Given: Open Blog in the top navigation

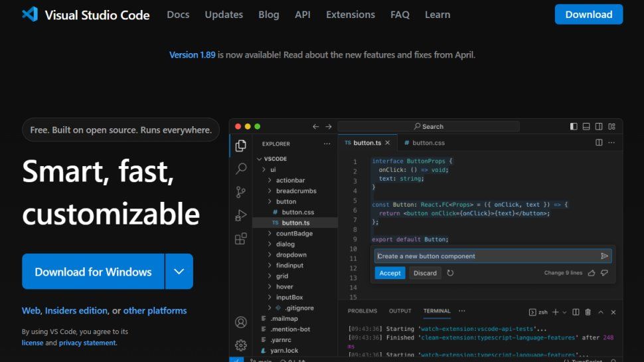Looking at the screenshot, I should click(269, 15).
